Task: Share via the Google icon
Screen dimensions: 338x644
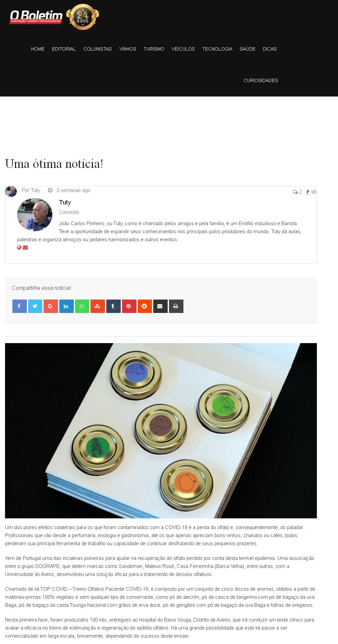Action: 51,306
